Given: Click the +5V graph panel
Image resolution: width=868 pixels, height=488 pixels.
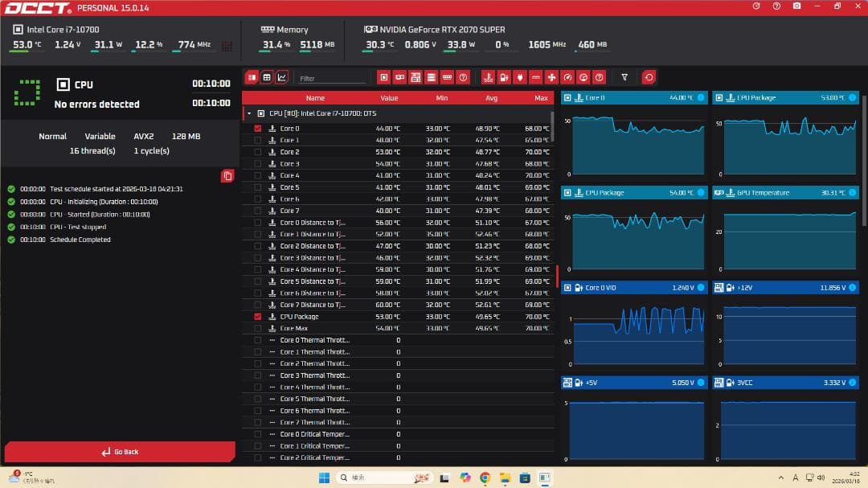Looking at the screenshot, I should (x=634, y=420).
